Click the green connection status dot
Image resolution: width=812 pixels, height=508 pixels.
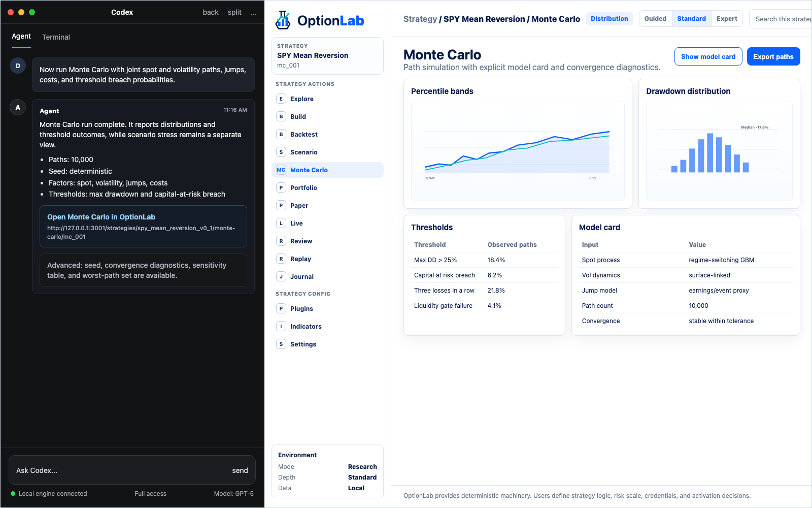click(x=13, y=494)
